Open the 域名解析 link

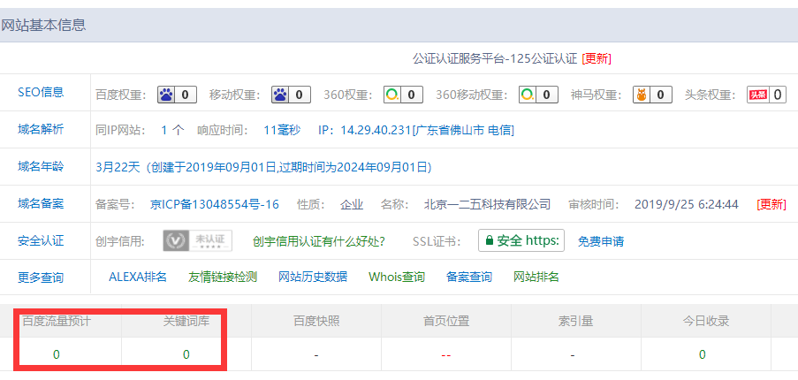41,129
